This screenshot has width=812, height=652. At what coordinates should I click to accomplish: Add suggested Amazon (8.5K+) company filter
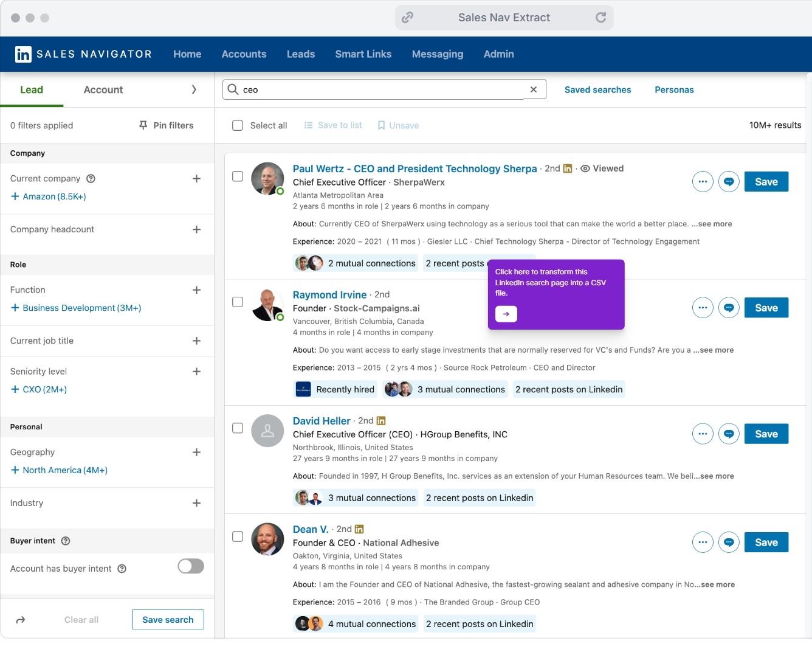pos(49,196)
